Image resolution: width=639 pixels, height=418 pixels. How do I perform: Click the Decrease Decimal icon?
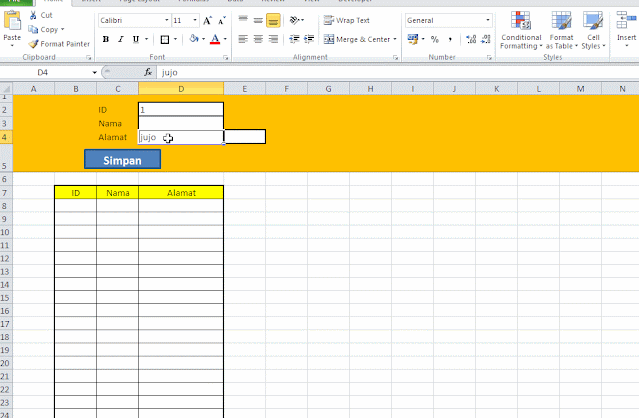485,40
